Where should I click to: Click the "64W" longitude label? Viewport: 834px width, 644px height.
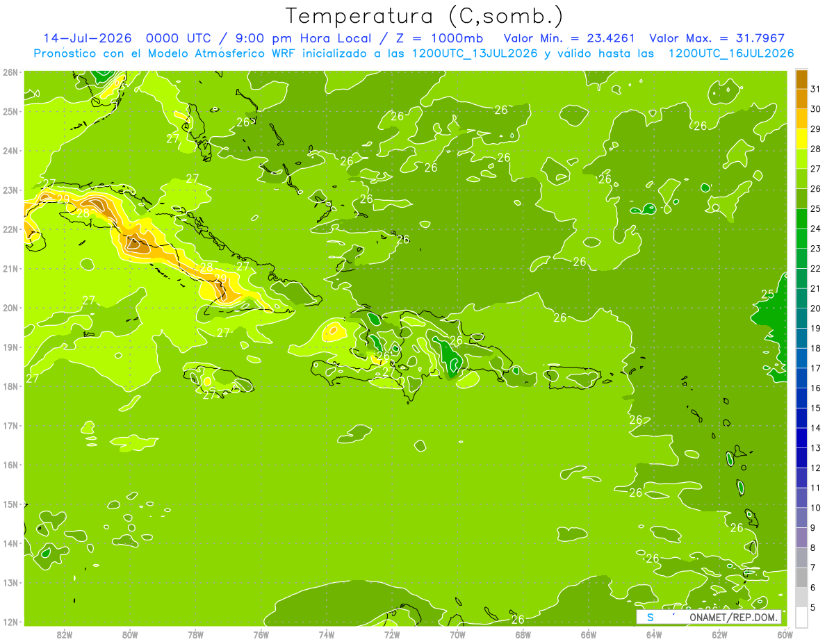point(654,634)
